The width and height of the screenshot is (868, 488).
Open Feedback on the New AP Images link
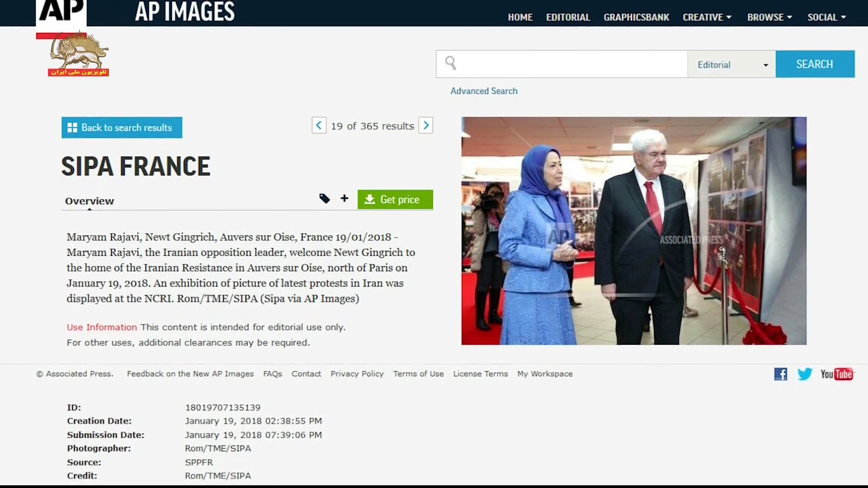[x=190, y=374]
